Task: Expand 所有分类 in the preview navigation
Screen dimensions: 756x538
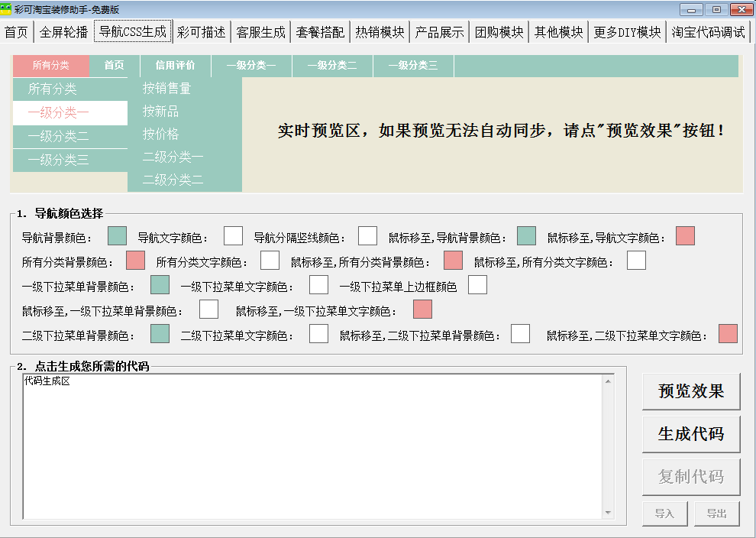Action: [x=51, y=66]
